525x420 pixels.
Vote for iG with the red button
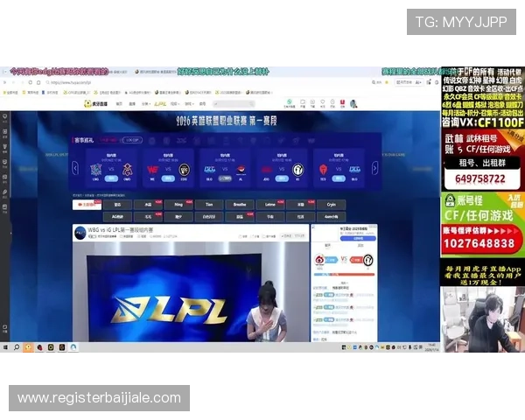(x=356, y=260)
